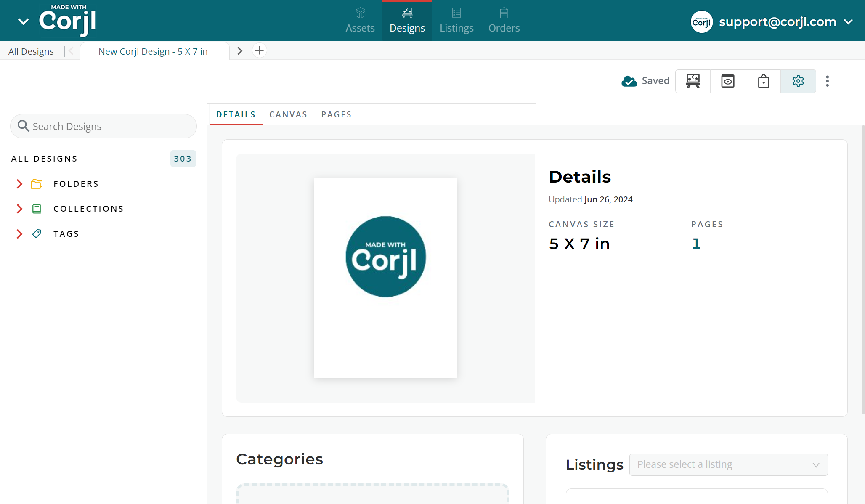This screenshot has height=504, width=865.
Task: Click the next tab arrow
Action: click(x=240, y=51)
